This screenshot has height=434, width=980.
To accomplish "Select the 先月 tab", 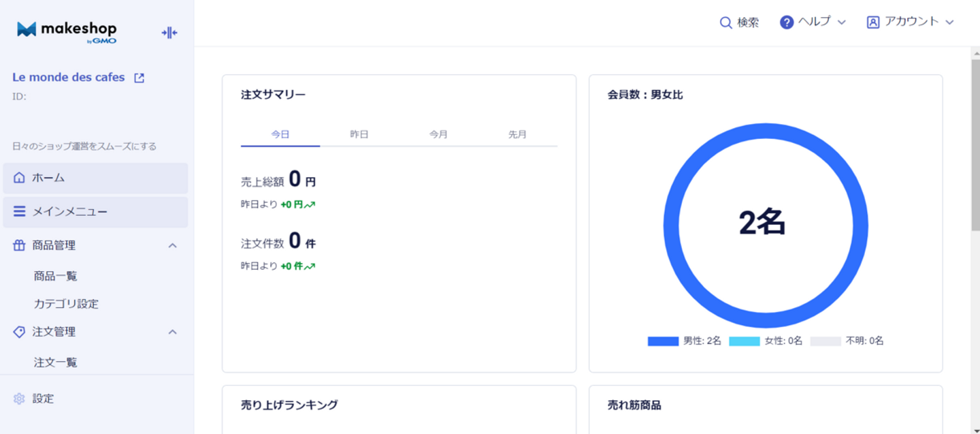I will pyautogui.click(x=517, y=134).
